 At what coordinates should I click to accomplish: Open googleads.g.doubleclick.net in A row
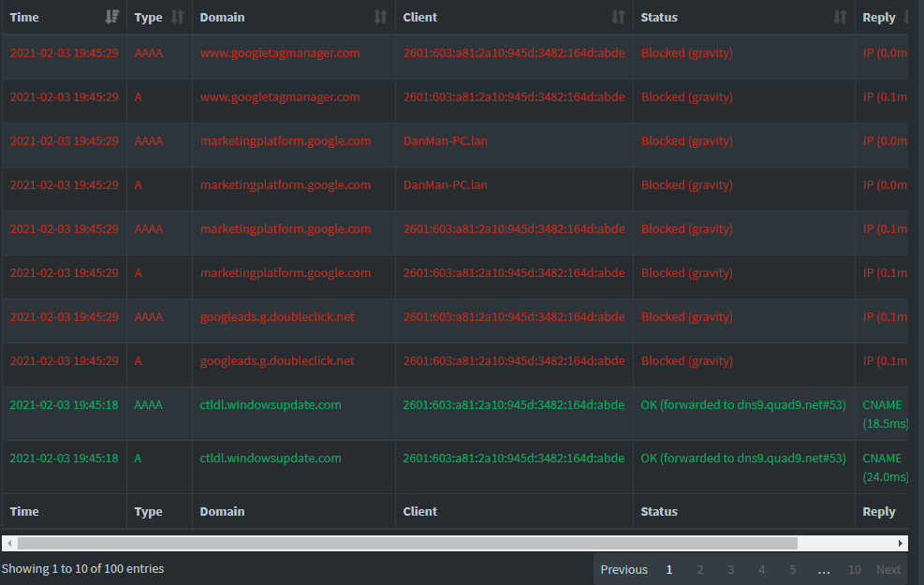[277, 361]
